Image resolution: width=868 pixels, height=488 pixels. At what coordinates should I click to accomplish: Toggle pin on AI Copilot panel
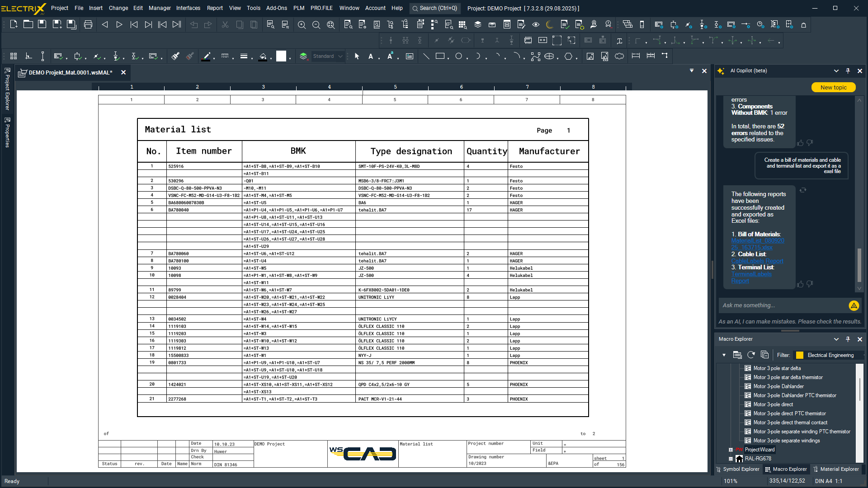click(x=848, y=71)
